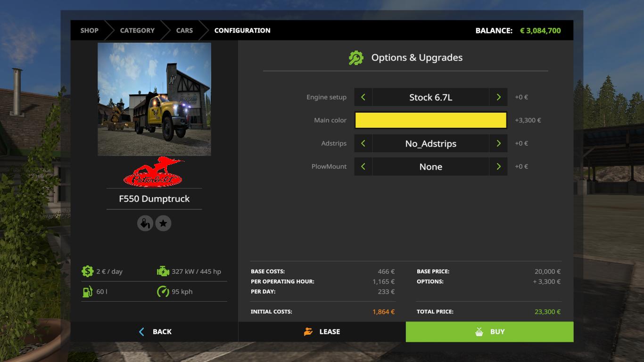Select next Engine setup option
This screenshot has height=362, width=644.
498,97
